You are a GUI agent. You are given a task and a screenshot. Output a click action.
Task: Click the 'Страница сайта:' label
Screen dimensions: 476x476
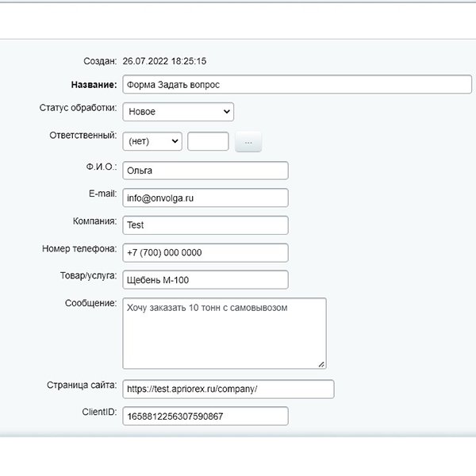(x=82, y=385)
